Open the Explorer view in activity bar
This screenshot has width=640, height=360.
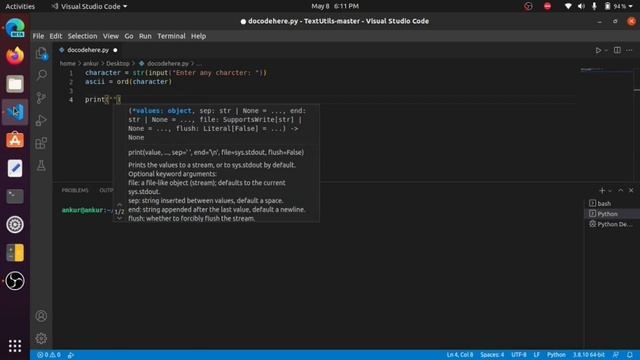pos(41,53)
